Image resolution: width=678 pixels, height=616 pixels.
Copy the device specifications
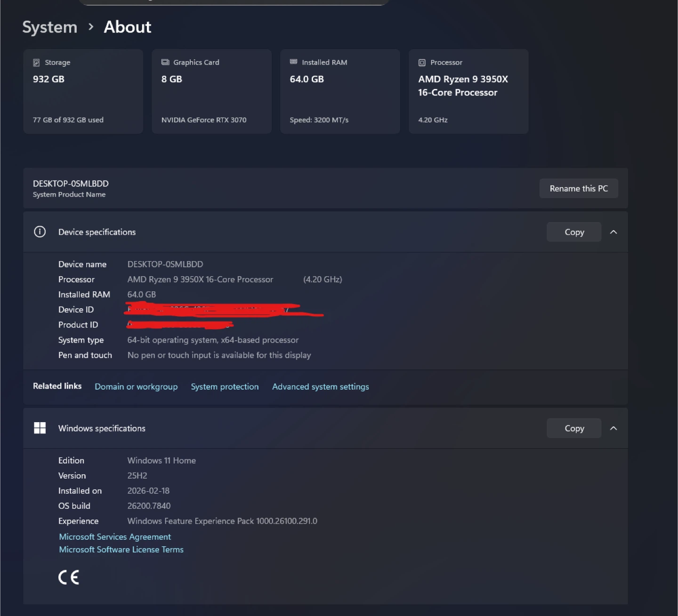click(x=574, y=232)
